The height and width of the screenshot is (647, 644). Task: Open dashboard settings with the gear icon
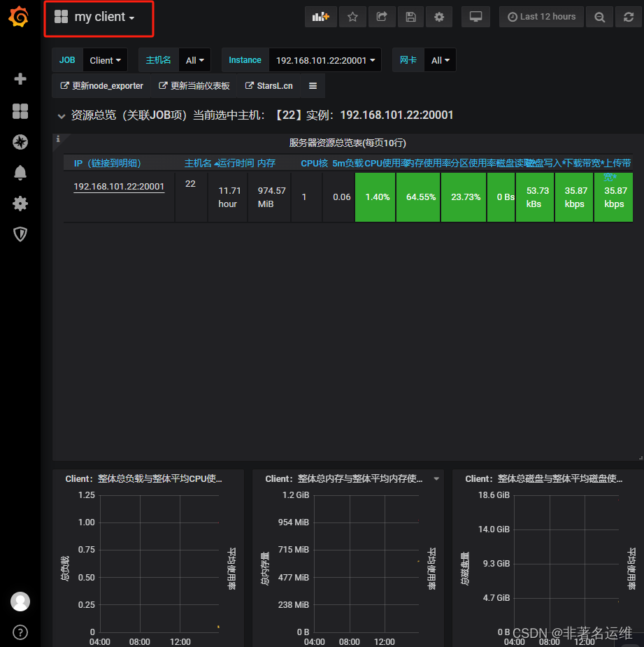click(439, 16)
